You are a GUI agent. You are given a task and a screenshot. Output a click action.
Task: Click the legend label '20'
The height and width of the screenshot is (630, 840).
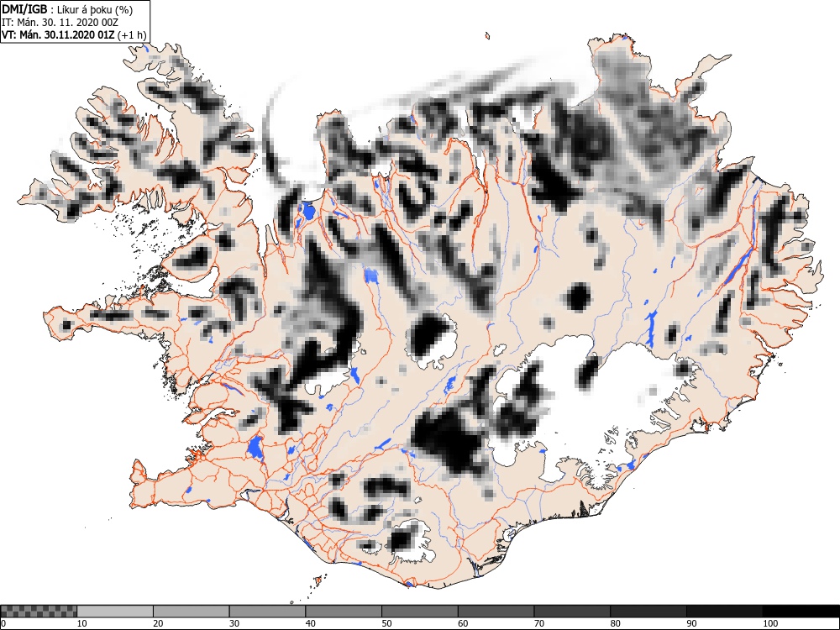coord(158,623)
